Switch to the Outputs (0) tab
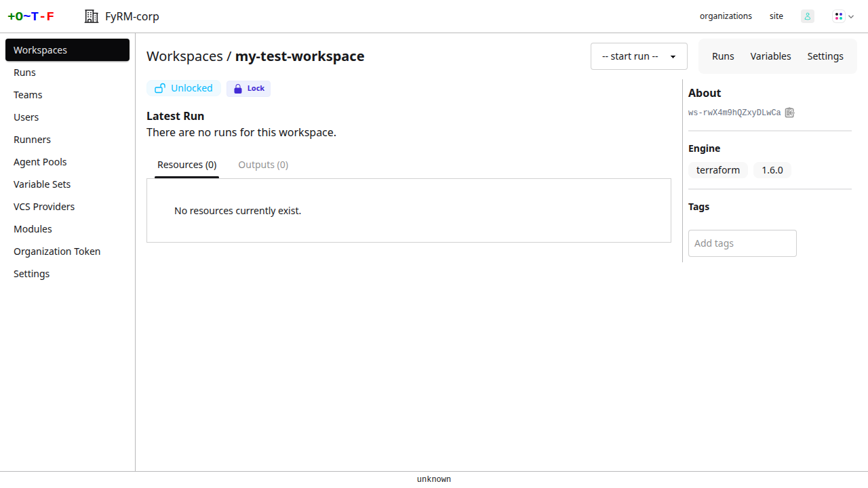Image resolution: width=868 pixels, height=488 pixels. tap(263, 165)
